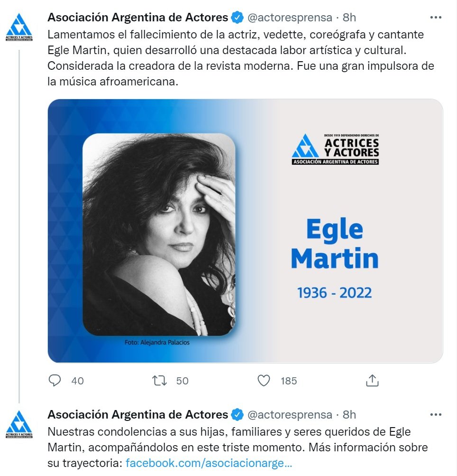Open Asociación Argentina de Actores name in second tweet
The height and width of the screenshot is (476, 457).
pyautogui.click(x=137, y=414)
